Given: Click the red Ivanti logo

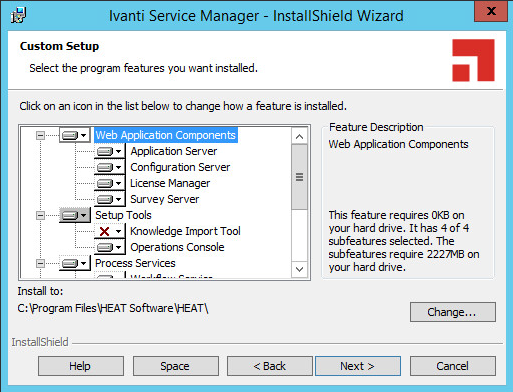Looking at the screenshot, I should point(473,60).
